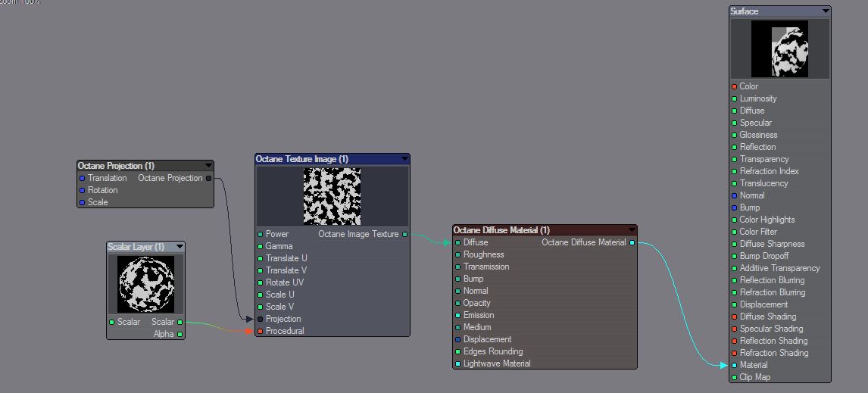The width and height of the screenshot is (868, 393).
Task: Collapse the Surface node with its arrow
Action: (826, 11)
